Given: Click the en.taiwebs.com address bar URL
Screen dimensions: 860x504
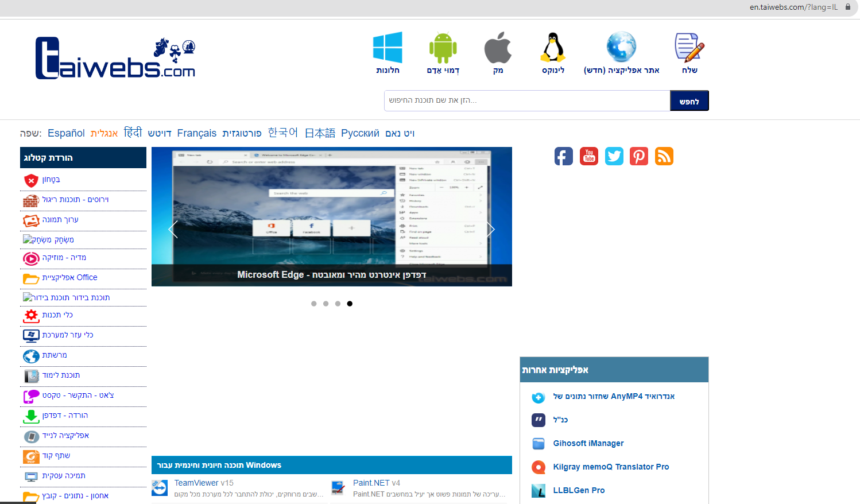Looking at the screenshot, I should point(793,7).
